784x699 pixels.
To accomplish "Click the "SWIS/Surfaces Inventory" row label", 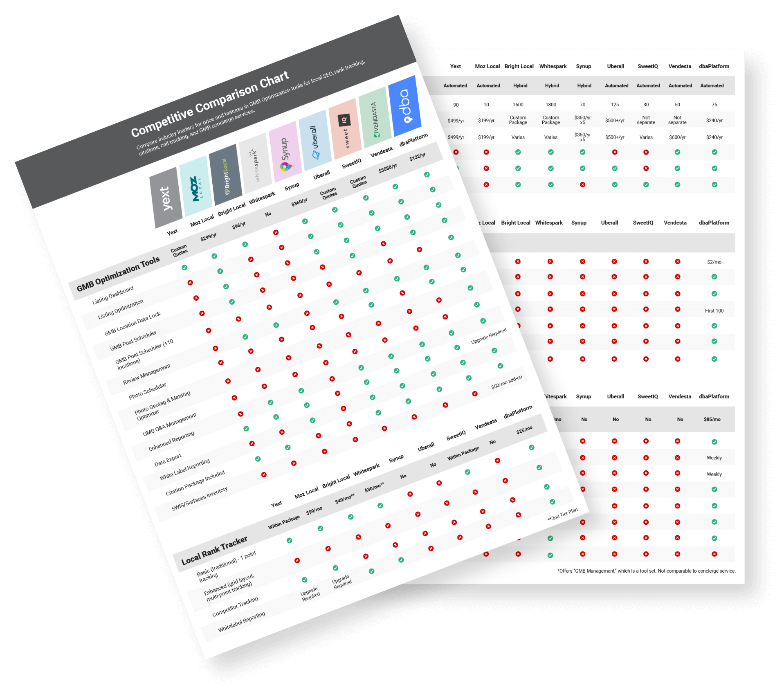I will click(x=200, y=499).
